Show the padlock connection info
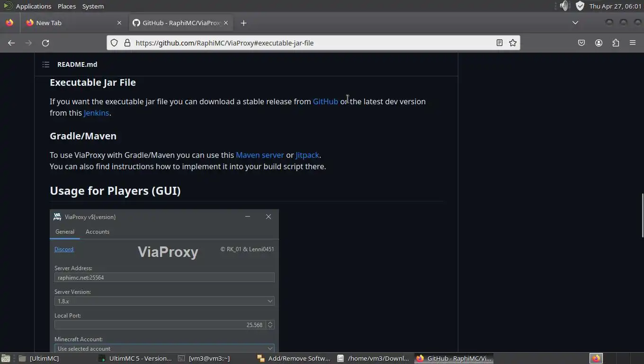 click(x=127, y=43)
